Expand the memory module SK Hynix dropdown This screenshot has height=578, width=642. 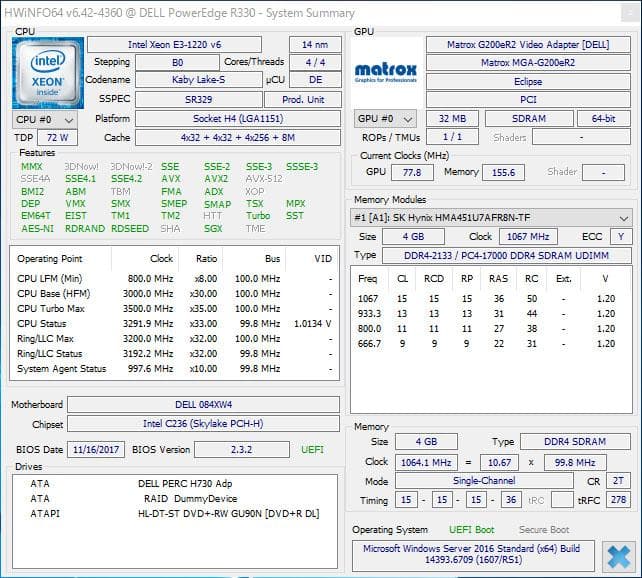[491, 218]
